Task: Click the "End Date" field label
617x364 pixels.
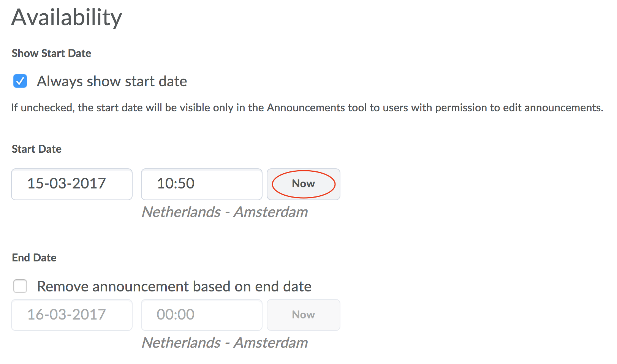Action: point(34,258)
